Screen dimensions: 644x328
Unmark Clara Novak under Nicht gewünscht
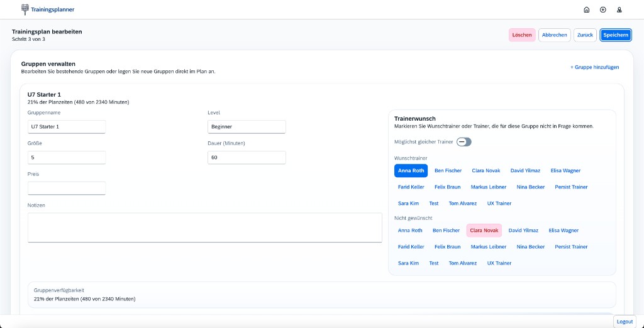click(x=484, y=231)
